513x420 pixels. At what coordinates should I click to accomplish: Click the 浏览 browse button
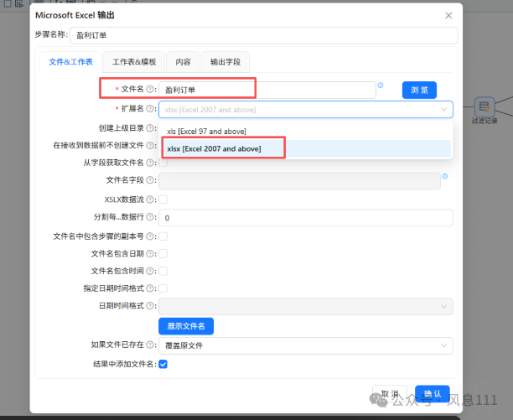point(419,90)
